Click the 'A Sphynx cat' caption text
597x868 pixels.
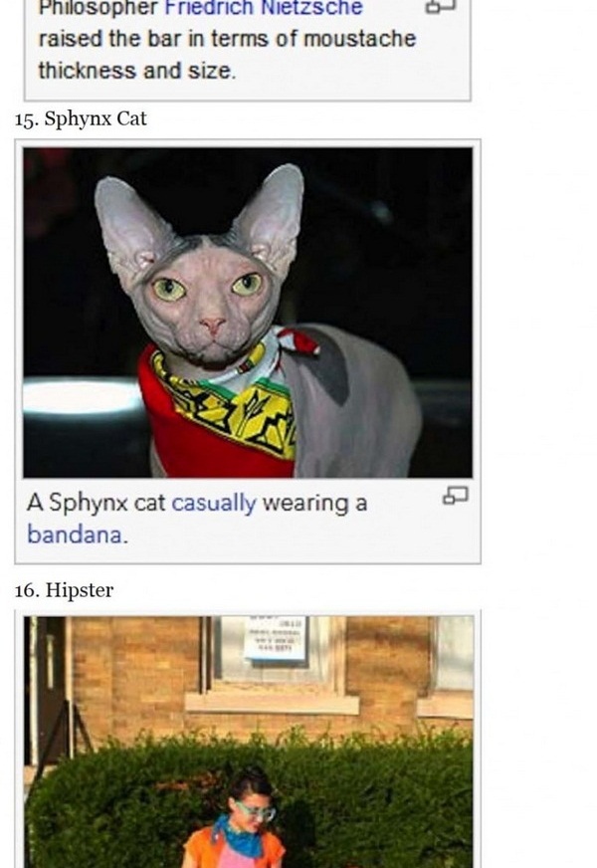(96, 504)
